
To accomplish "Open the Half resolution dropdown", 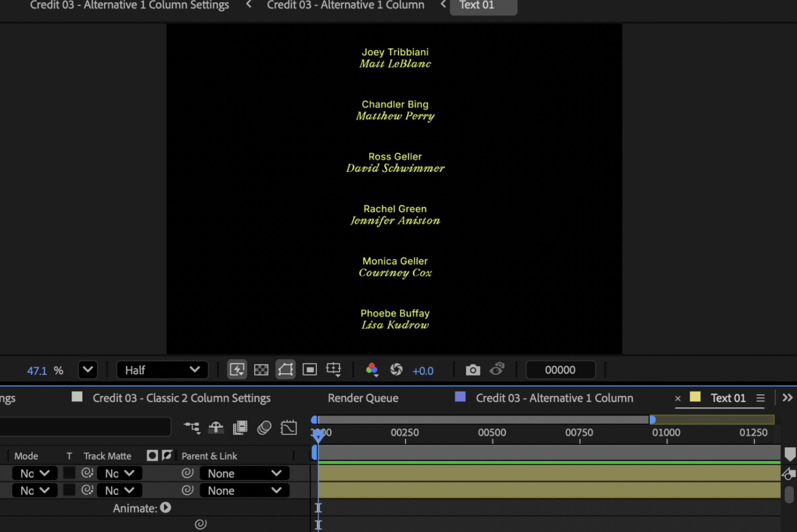I will (x=162, y=370).
